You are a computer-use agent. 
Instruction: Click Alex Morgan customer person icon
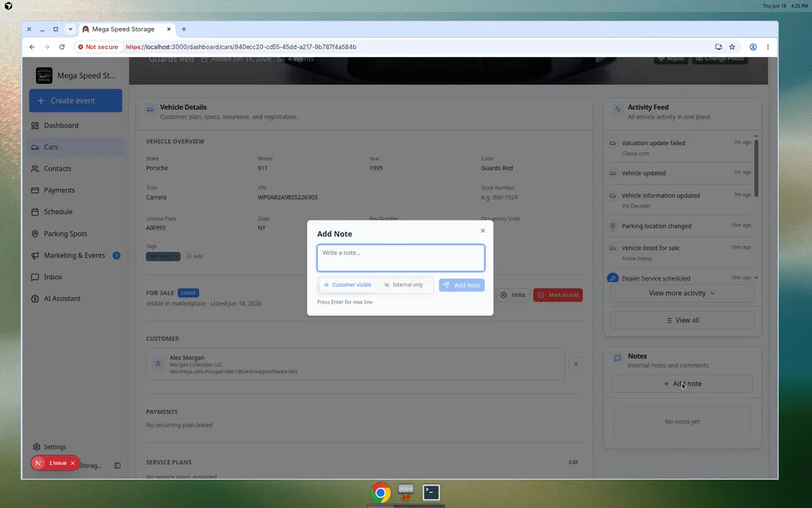pyautogui.click(x=158, y=364)
